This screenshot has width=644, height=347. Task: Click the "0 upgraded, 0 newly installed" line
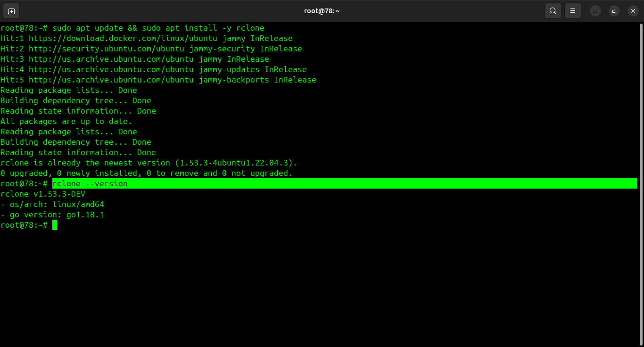[x=147, y=173]
